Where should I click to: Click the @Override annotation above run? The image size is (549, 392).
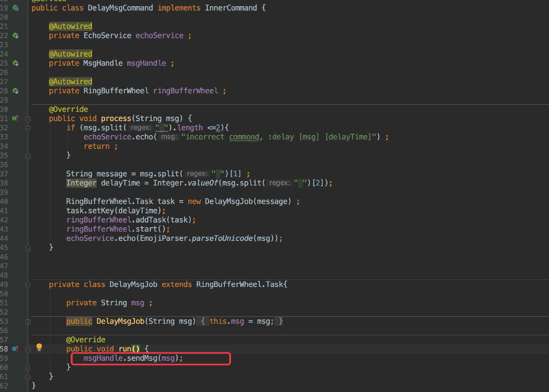(x=86, y=340)
